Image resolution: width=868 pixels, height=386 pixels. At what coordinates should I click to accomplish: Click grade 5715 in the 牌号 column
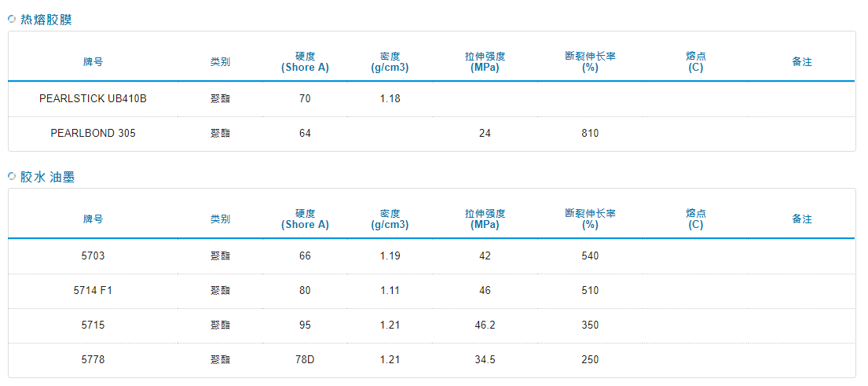(93, 325)
